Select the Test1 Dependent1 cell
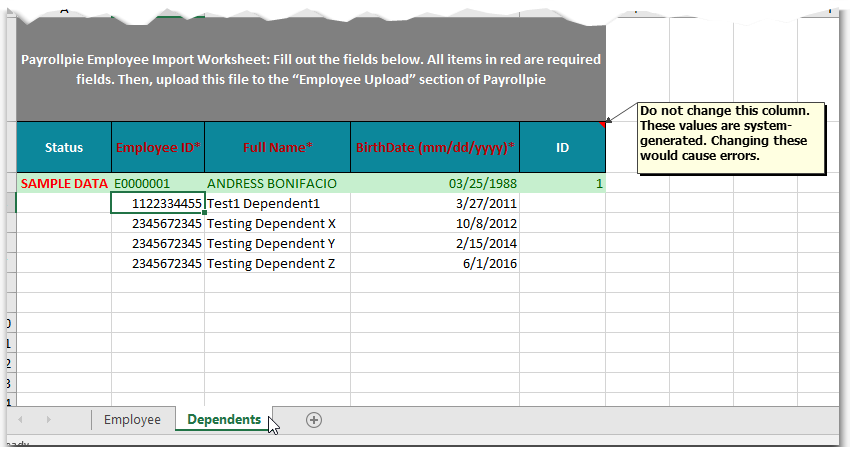850x456 pixels. tap(278, 203)
